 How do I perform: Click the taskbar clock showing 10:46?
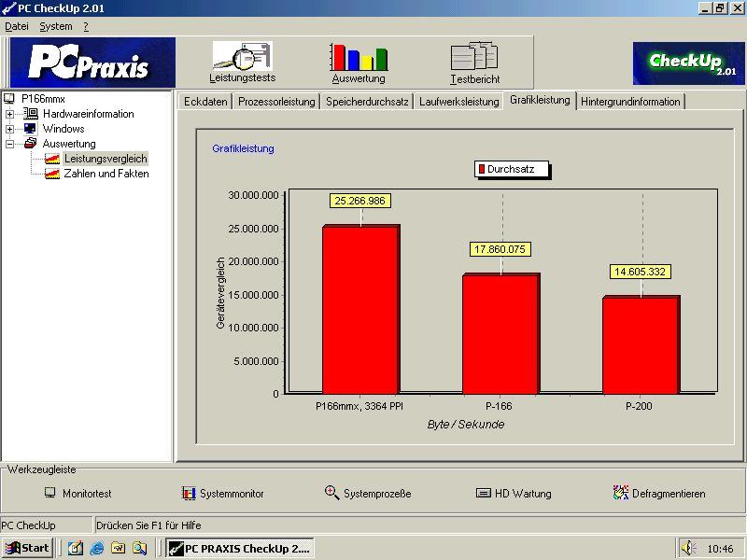pyautogui.click(x=720, y=549)
